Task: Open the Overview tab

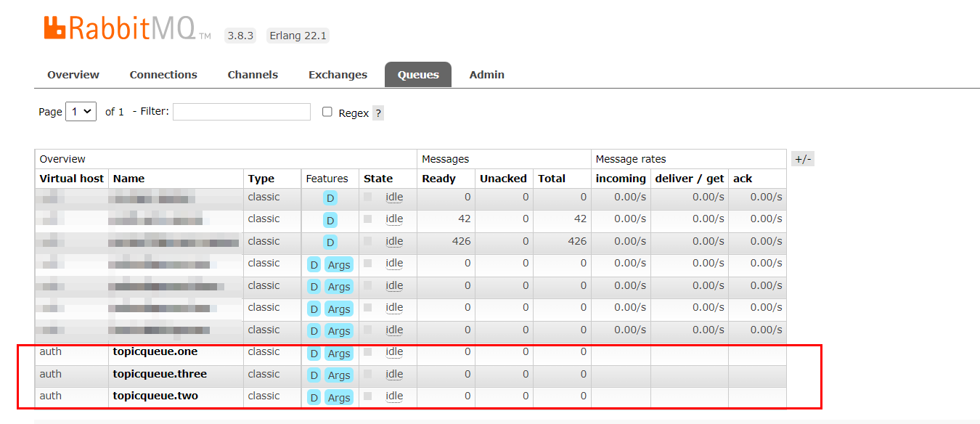Action: (73, 75)
